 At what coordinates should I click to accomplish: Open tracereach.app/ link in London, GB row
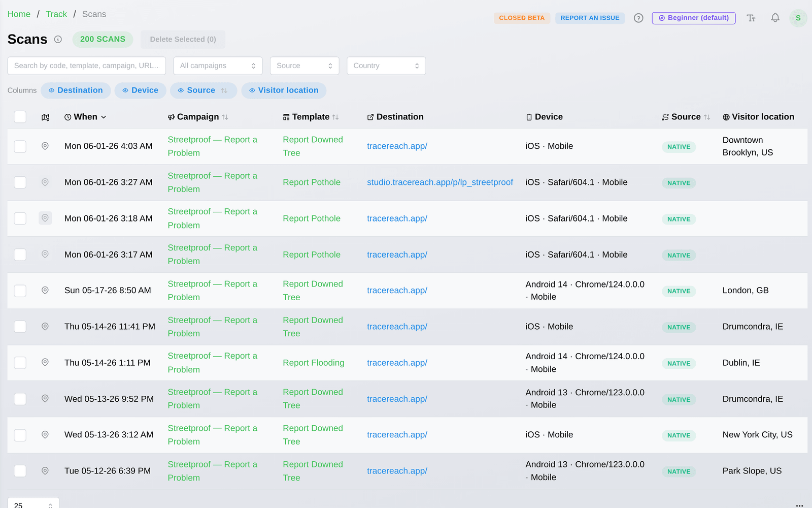click(397, 291)
